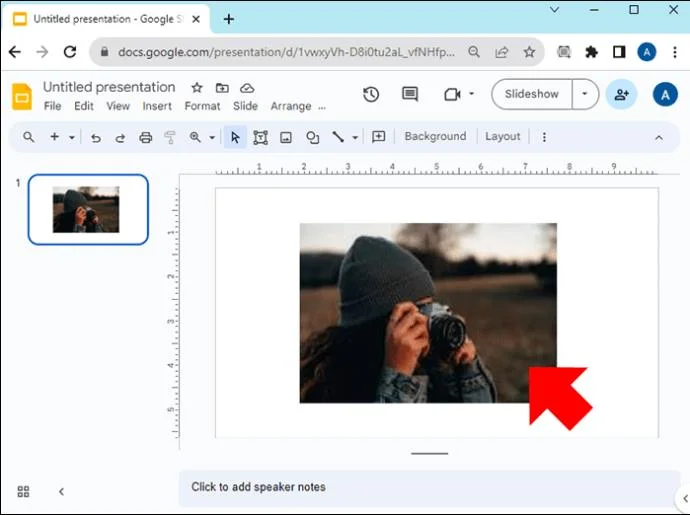The width and height of the screenshot is (690, 515).
Task: Click the Layout button
Action: [502, 137]
